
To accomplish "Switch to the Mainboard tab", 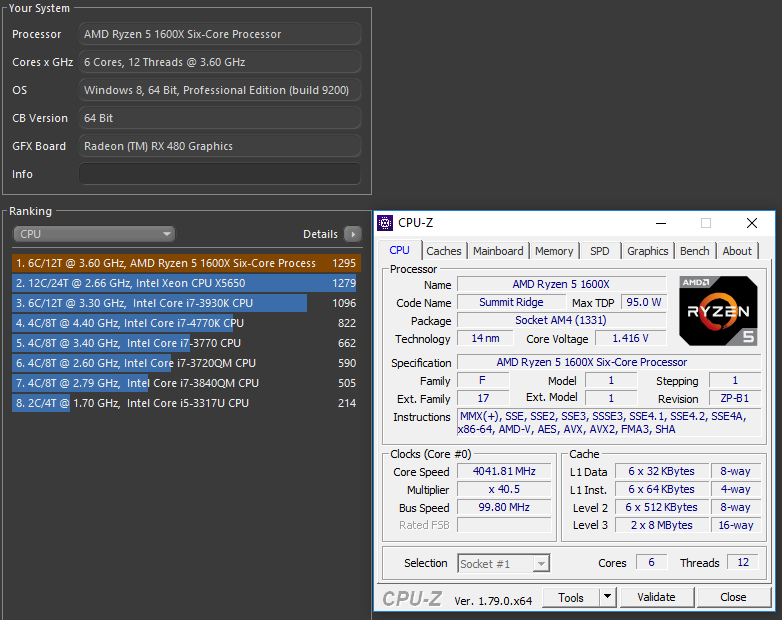I will (x=498, y=251).
